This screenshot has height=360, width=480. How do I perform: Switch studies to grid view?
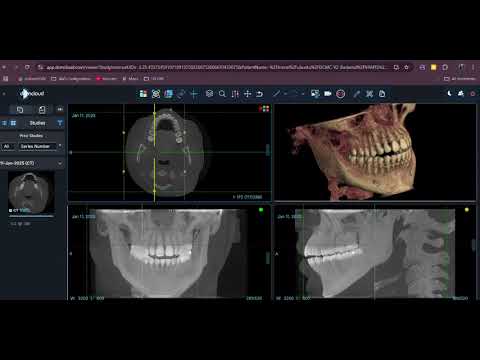[x=13, y=123]
